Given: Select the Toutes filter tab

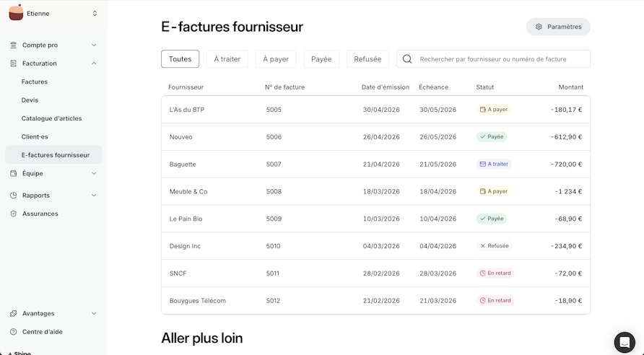Looking at the screenshot, I should click(180, 59).
